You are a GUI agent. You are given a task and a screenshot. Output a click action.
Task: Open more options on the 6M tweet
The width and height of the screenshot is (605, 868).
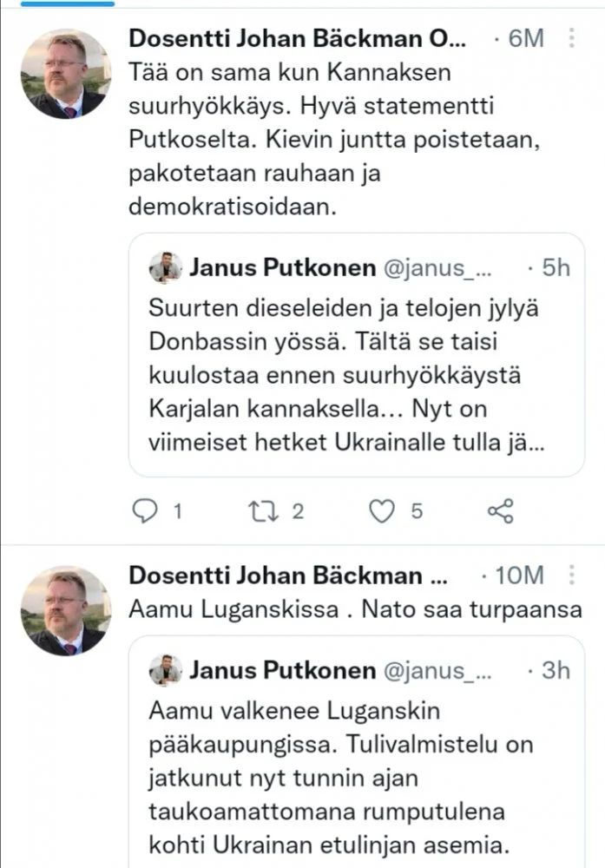571,39
